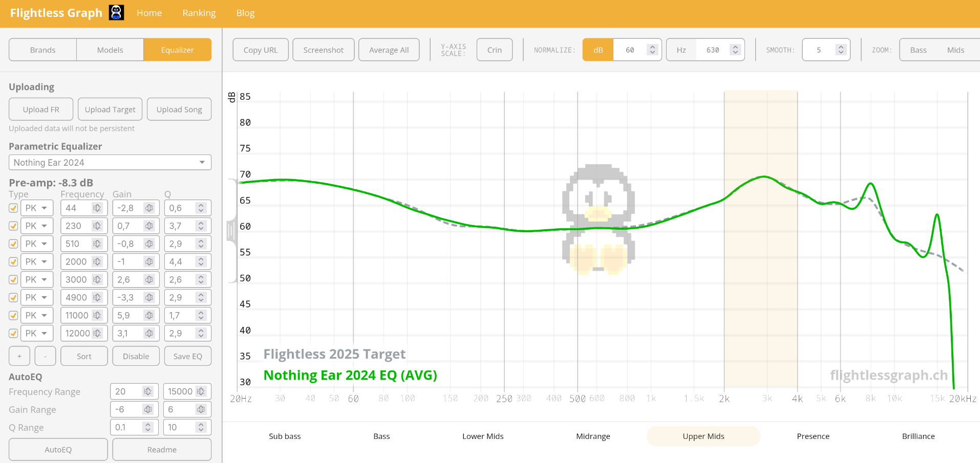Click drag-adjust icon for -3,3 gain
This screenshot has height=463, width=980.
pos(149,298)
